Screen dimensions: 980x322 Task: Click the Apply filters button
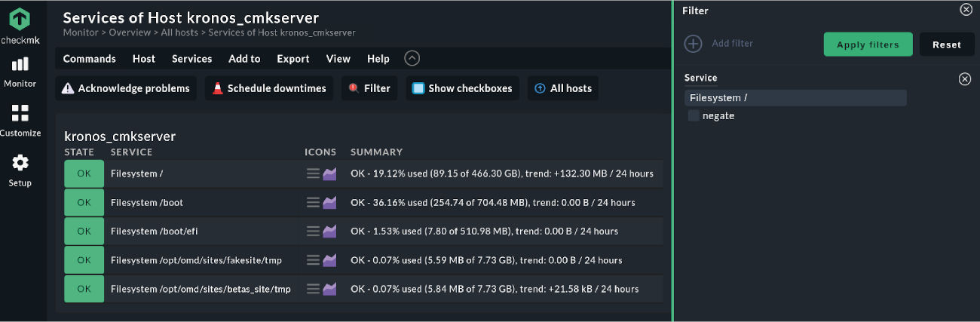(x=868, y=44)
